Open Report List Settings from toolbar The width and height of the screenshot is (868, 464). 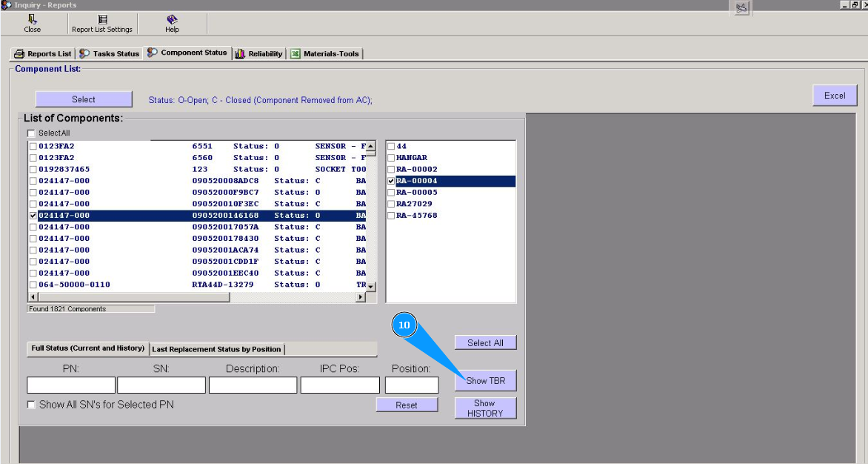click(x=102, y=19)
